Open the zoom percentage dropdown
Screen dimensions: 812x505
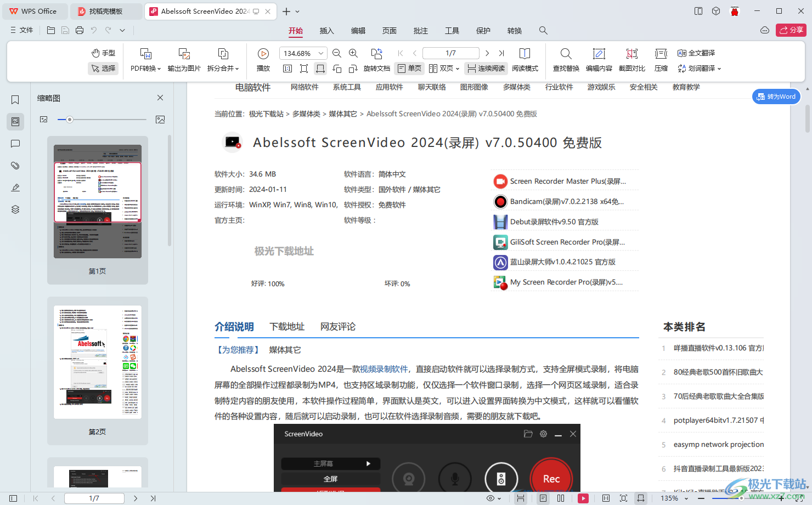(321, 53)
